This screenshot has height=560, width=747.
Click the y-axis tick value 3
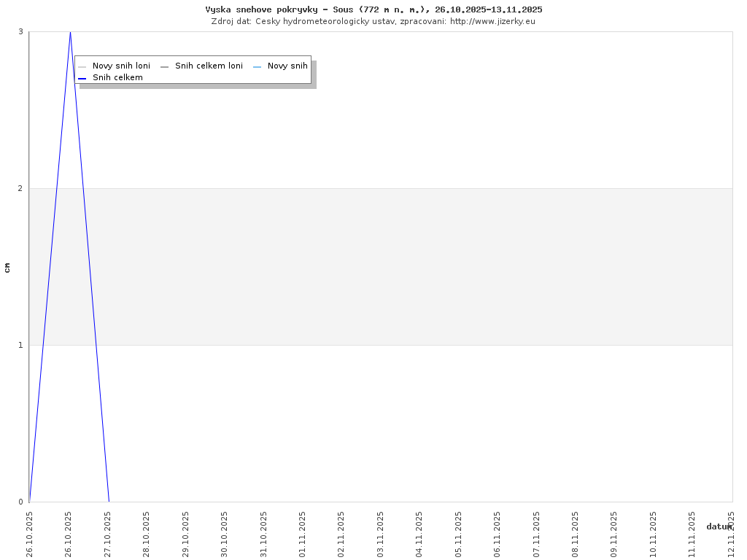click(x=21, y=31)
